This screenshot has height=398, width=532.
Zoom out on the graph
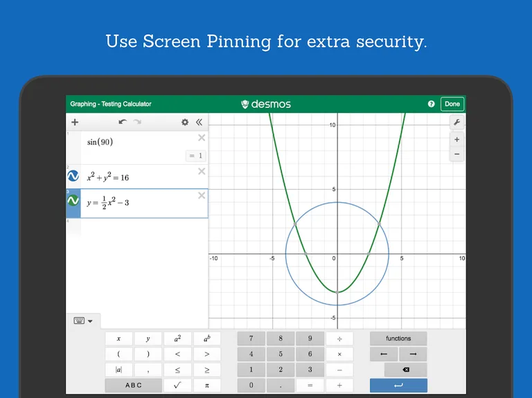tap(456, 154)
